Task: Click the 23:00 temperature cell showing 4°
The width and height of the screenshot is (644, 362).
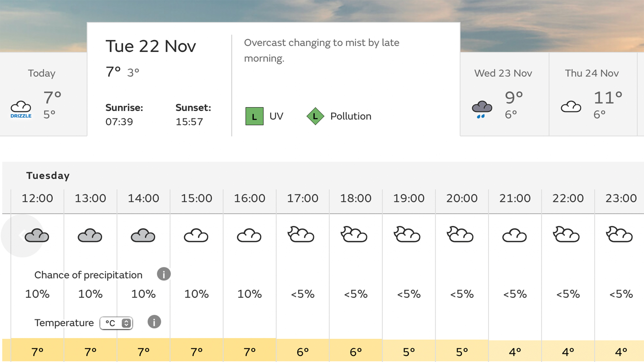Action: 621,351
